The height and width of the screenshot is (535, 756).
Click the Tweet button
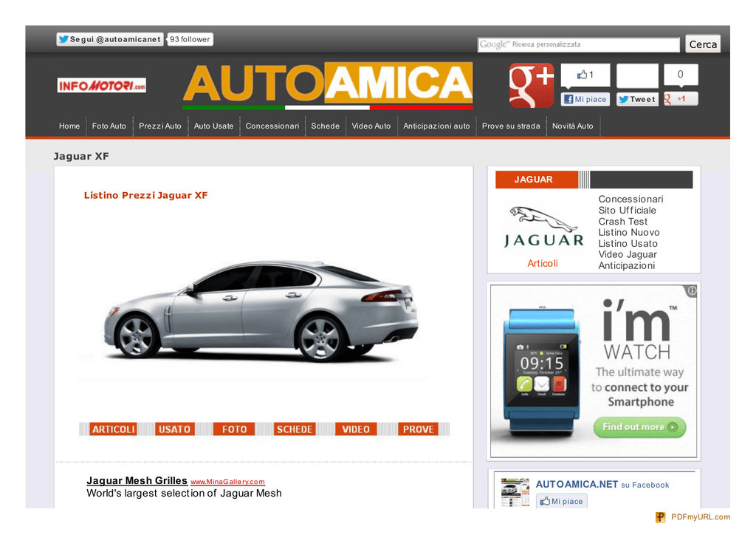pos(637,99)
